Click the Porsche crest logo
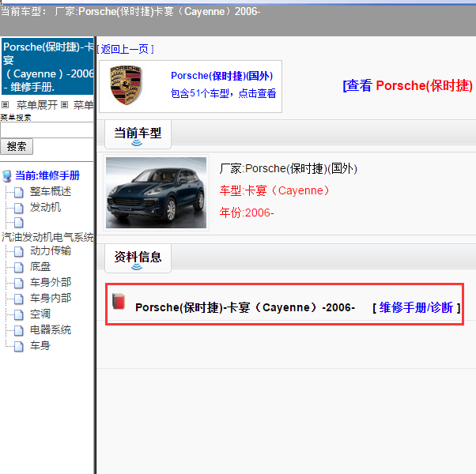Viewport: 476px width, 474px height. click(x=126, y=85)
